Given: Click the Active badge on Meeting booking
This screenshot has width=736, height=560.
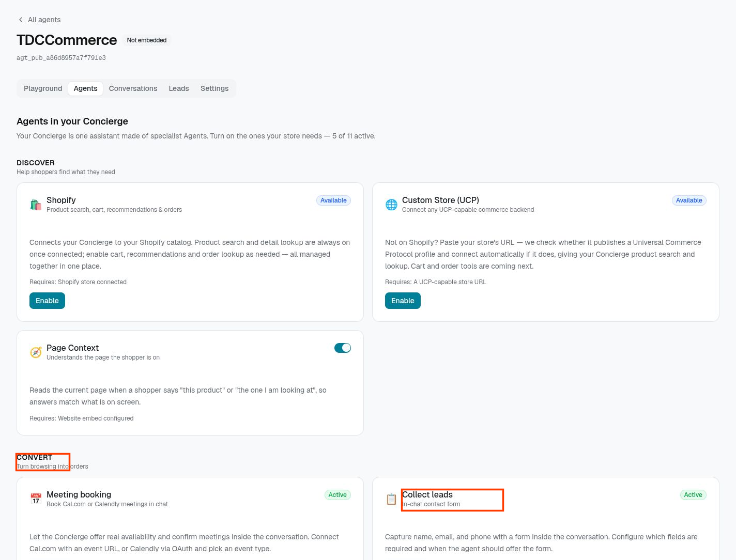Looking at the screenshot, I should [x=338, y=495].
